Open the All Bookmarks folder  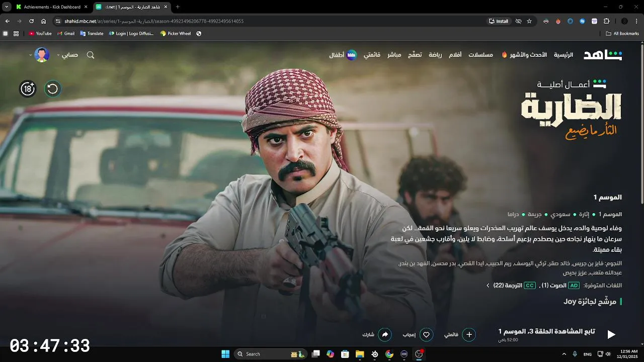622,34
